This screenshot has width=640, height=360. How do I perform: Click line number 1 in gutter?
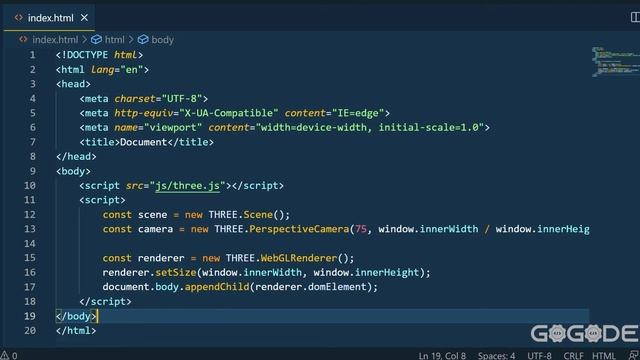(32, 55)
